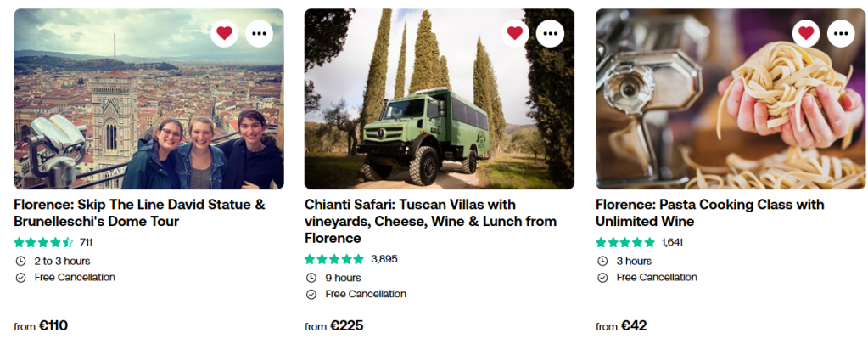Click the clock icon beside 2 to 3 hours
Viewport: 868px width, 350px height.
point(20,261)
